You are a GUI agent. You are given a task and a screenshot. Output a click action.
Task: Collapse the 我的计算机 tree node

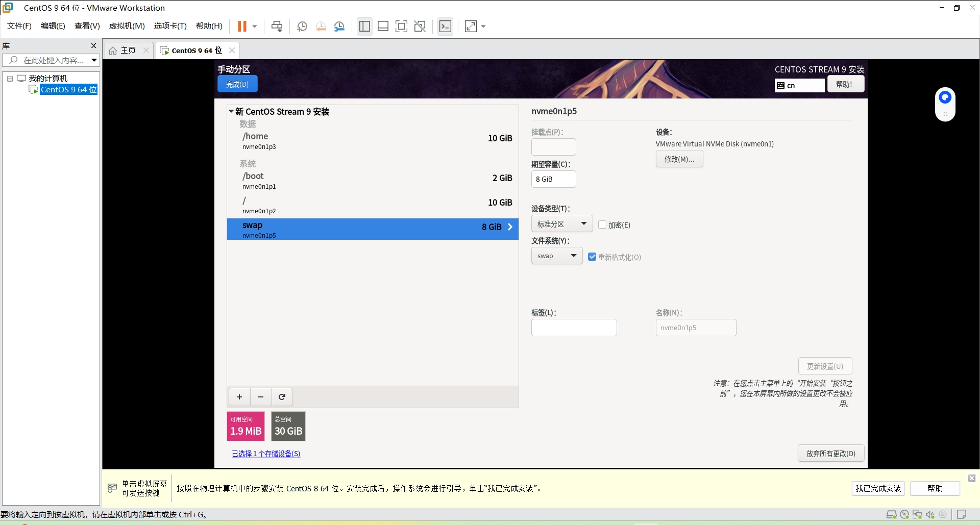[x=10, y=79]
